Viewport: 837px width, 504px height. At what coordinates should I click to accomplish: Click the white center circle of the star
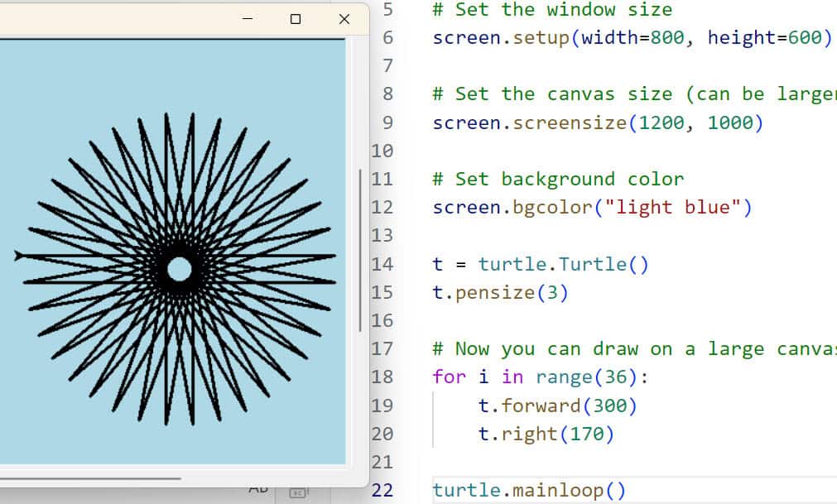[x=180, y=268]
